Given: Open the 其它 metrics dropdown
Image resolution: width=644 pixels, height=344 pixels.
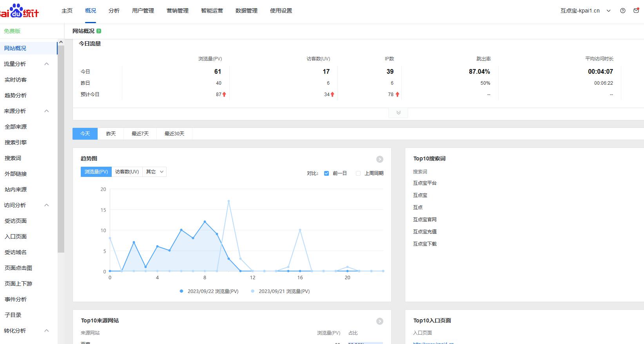Looking at the screenshot, I should 154,172.
